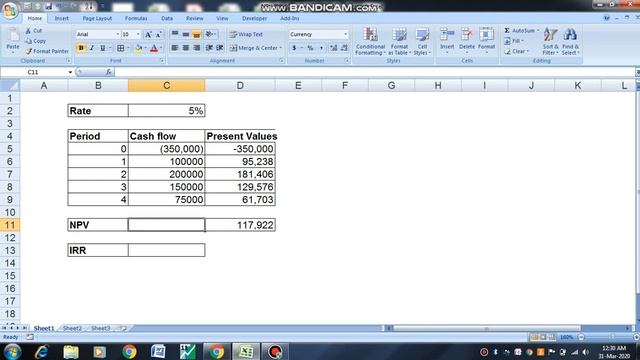Toggle Middle Align

click(x=186, y=34)
